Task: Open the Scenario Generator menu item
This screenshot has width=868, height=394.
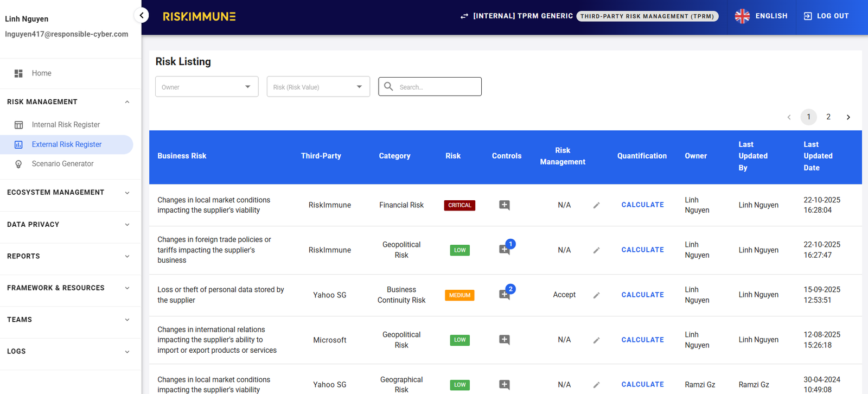Action: tap(62, 164)
